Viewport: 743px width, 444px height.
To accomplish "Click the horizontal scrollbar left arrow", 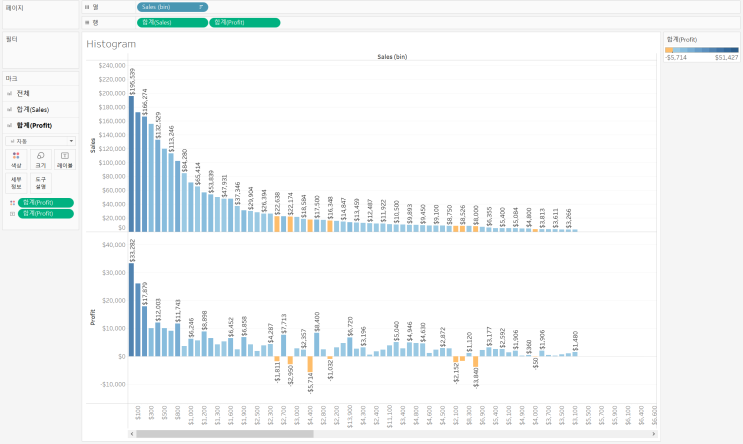I will pyautogui.click(x=132, y=434).
